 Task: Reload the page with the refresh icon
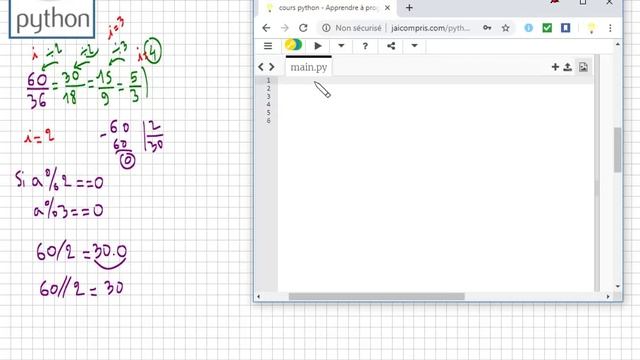pyautogui.click(x=303, y=28)
